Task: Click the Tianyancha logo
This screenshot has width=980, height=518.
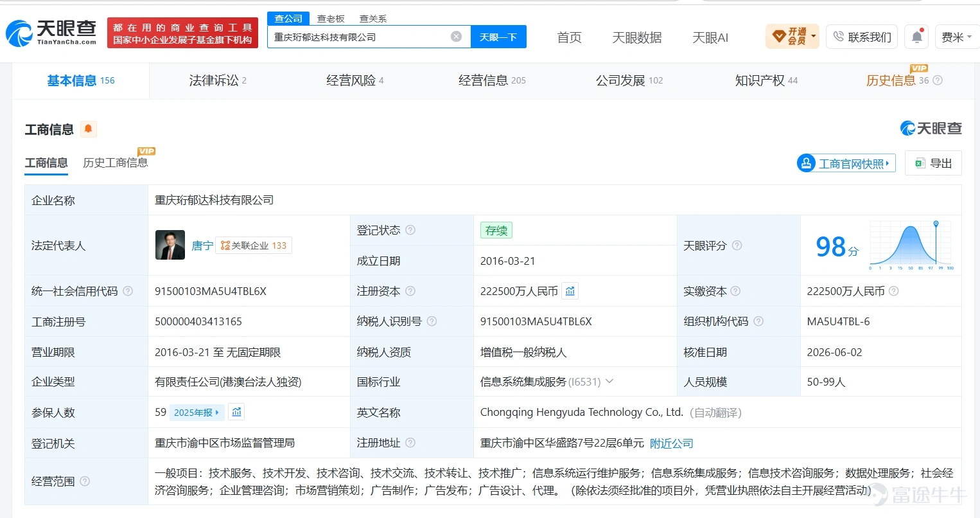Action: tap(51, 33)
